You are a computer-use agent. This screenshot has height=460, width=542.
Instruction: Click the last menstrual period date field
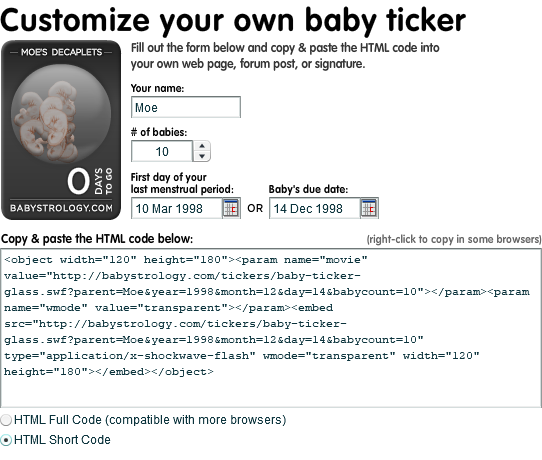[x=177, y=208]
